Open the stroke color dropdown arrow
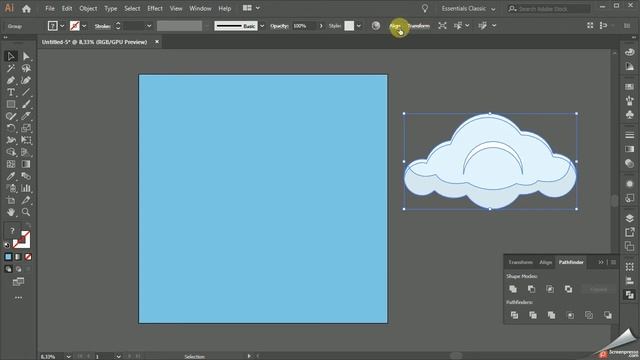 pyautogui.click(x=84, y=26)
